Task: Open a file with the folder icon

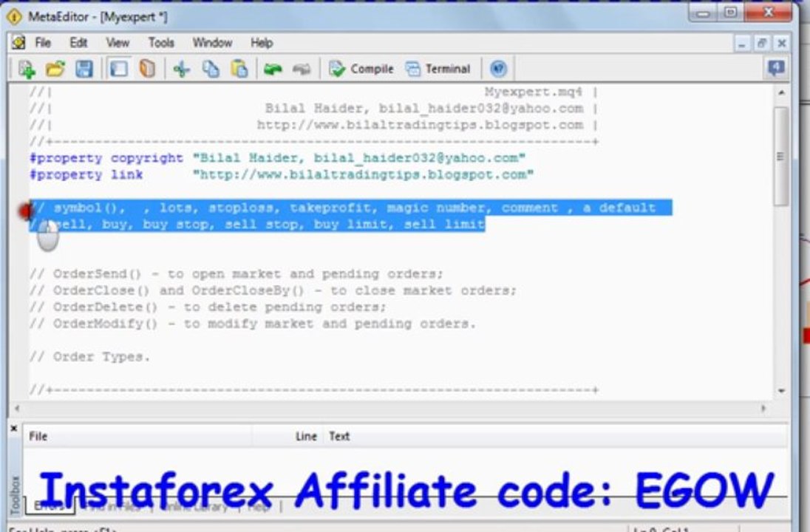Action: tap(55, 69)
